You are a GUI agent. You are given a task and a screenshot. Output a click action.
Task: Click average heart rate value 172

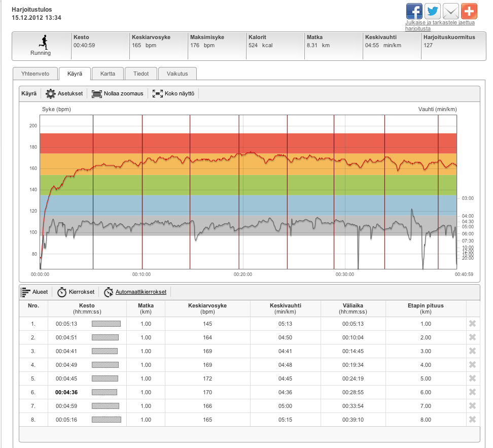(x=207, y=378)
